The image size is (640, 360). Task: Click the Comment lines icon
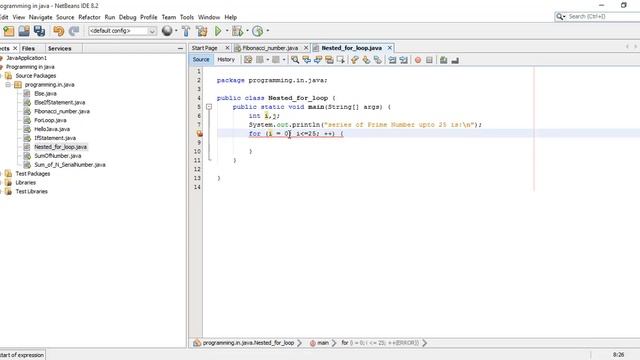pos(443,60)
